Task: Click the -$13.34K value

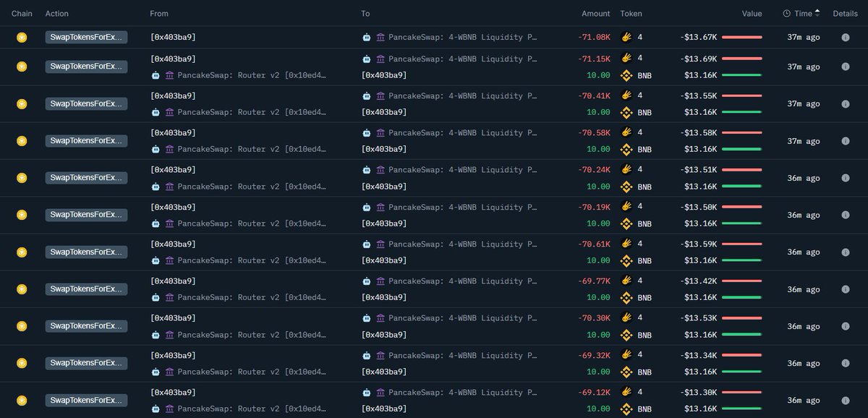Action: pyautogui.click(x=698, y=355)
